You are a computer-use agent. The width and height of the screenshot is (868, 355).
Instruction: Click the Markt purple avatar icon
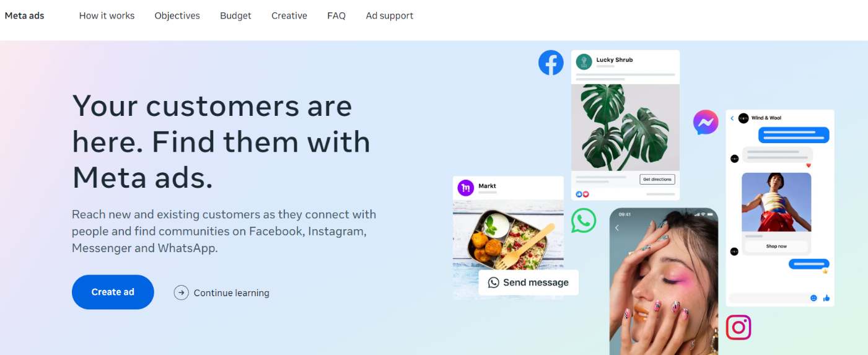pyautogui.click(x=465, y=188)
